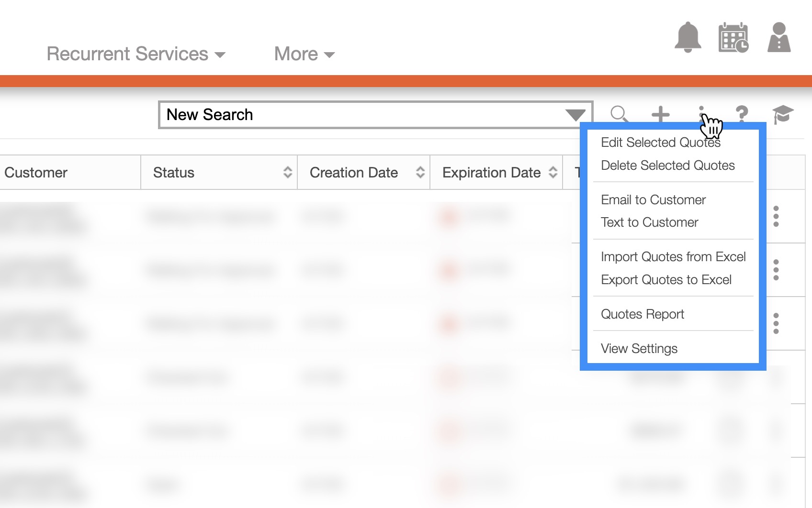Open the user profile icon
The height and width of the screenshot is (508, 812).
(x=779, y=37)
